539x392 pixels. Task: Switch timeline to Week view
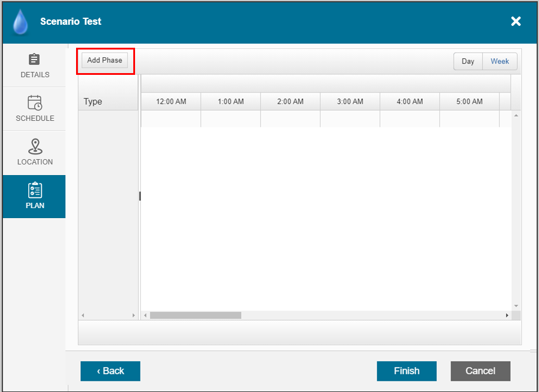(x=499, y=61)
